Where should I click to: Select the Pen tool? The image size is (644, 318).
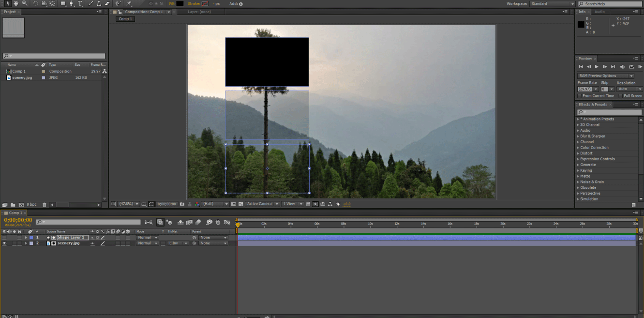(72, 3)
